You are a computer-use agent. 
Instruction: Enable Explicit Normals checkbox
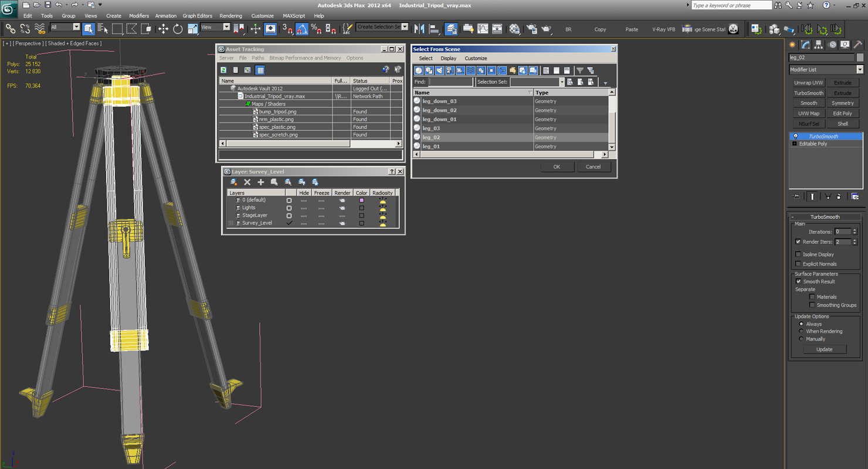point(798,264)
